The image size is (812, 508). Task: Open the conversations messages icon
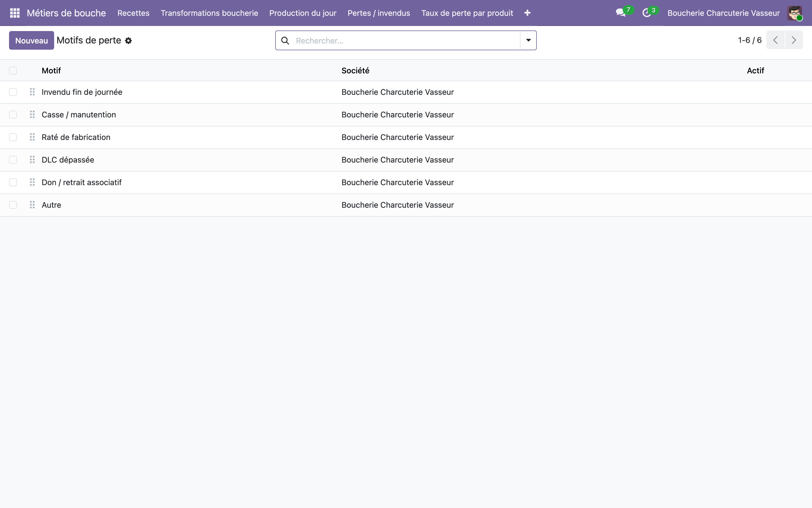620,13
